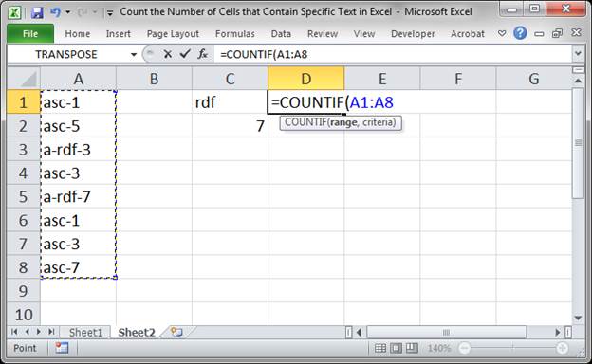Switch to the Home ribbon tab
This screenshot has height=364, width=592.
point(78,33)
